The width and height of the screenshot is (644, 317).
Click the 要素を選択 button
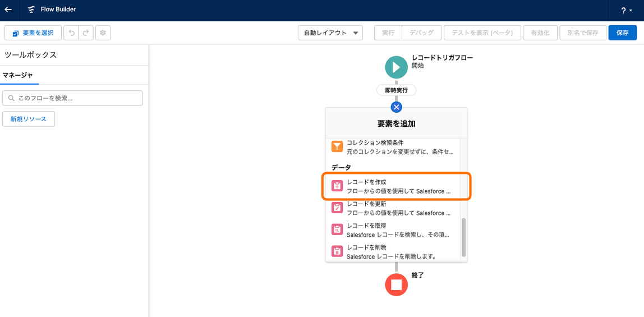coord(33,33)
